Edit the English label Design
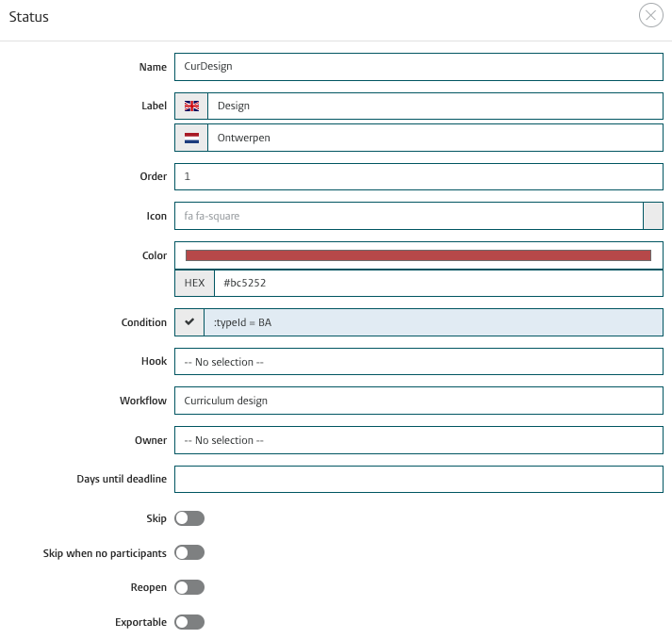Screen dimensions: 672x639 [435, 106]
